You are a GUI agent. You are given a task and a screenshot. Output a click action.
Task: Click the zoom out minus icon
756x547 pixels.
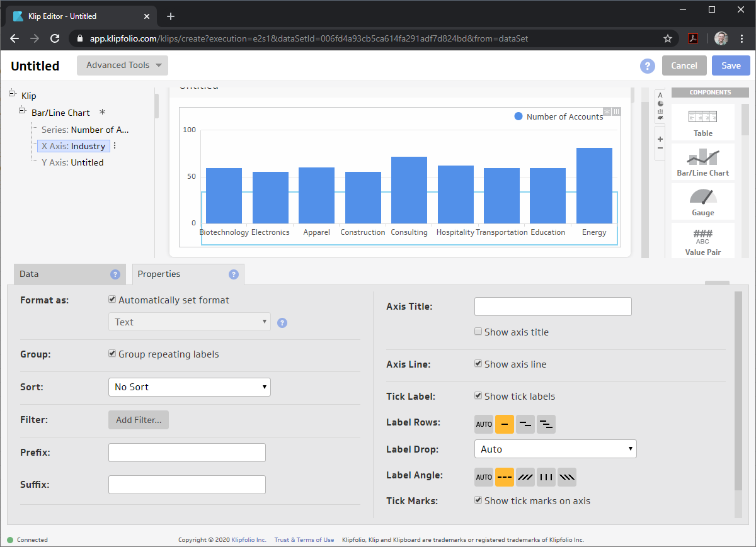[x=660, y=148]
